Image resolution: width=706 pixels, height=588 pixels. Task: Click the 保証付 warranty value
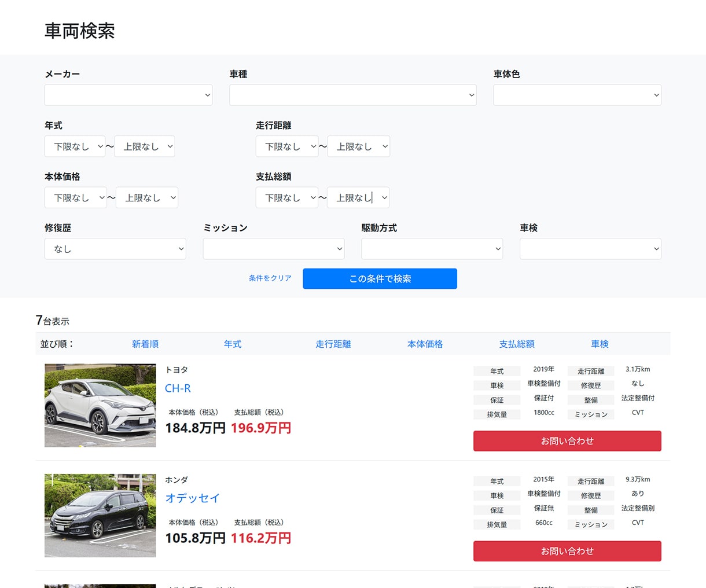coord(544,398)
